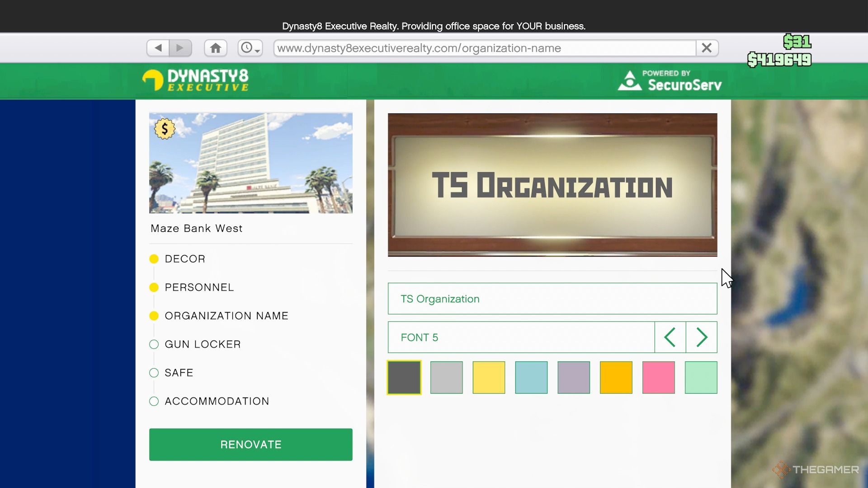
Task: Click the FONT 5 left arrow to change font
Action: tap(670, 337)
